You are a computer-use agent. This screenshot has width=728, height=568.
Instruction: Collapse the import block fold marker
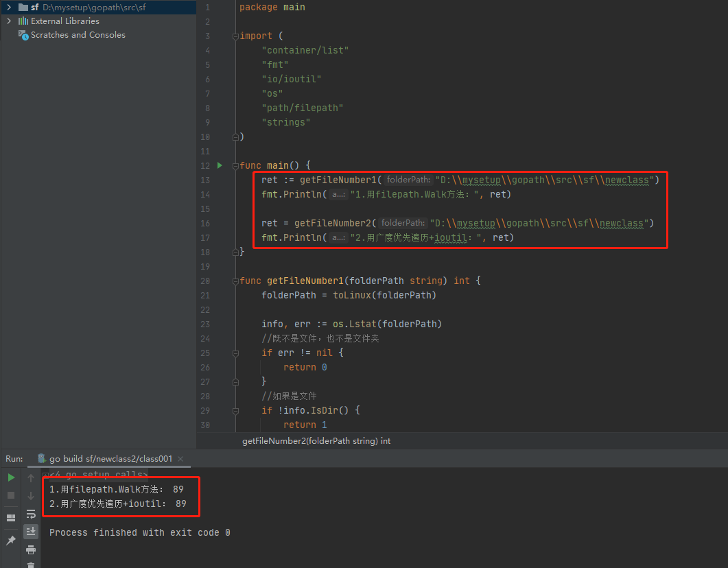pyautogui.click(x=235, y=36)
